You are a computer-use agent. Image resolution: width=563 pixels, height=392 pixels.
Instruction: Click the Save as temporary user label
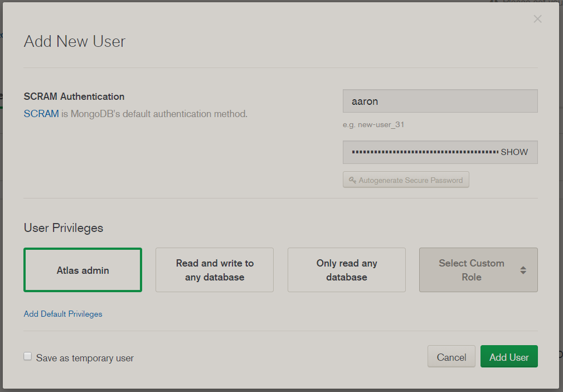click(x=85, y=358)
